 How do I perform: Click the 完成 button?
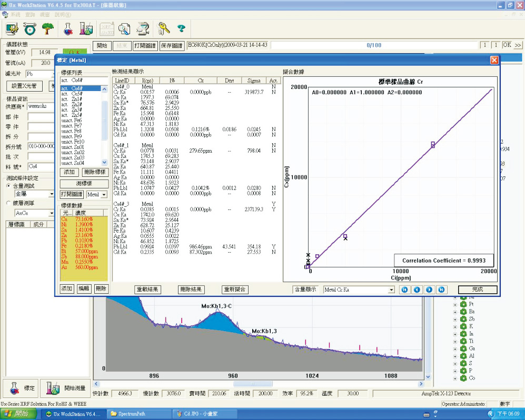point(477,289)
